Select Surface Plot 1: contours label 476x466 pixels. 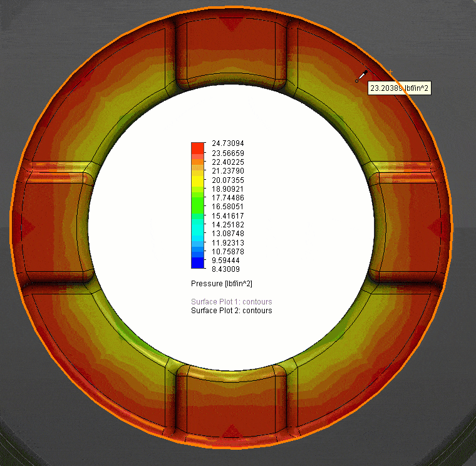(231, 302)
